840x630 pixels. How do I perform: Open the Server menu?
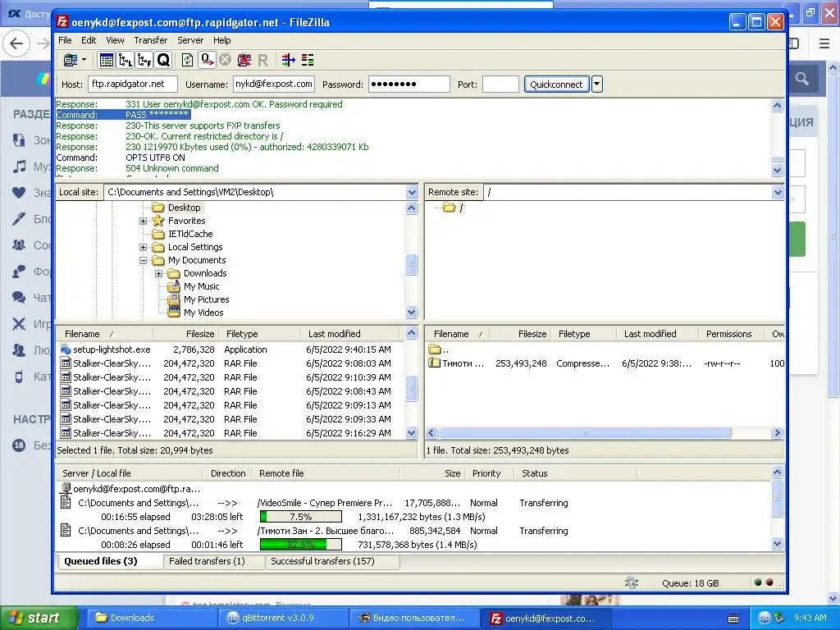[190, 40]
